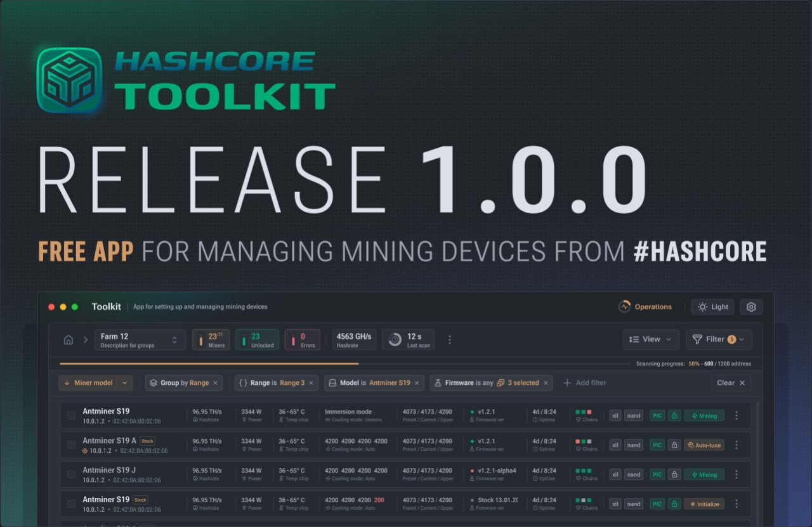This screenshot has width=812, height=527.
Task: Click the Stock 13.01.20 firmware value
Action: click(498, 500)
